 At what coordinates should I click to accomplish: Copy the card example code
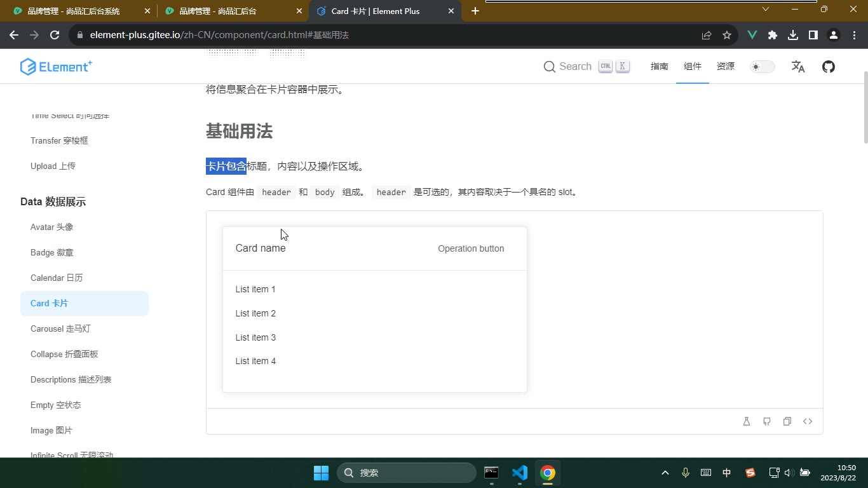coord(787,421)
